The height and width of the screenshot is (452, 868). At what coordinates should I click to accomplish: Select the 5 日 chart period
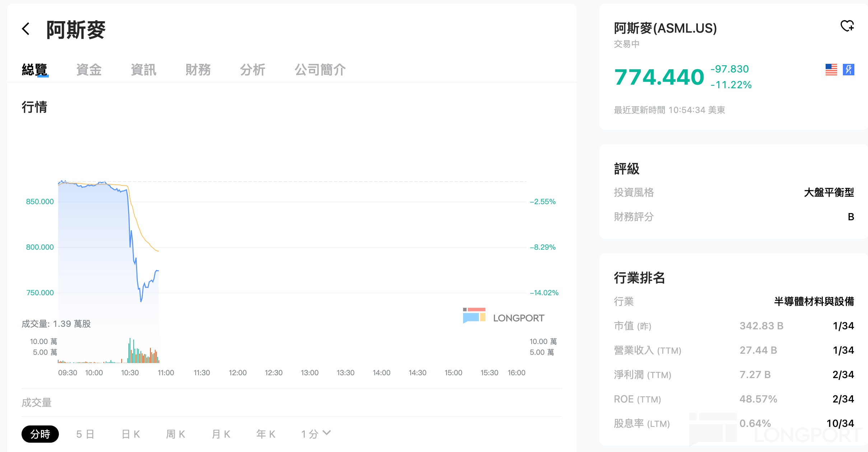(x=85, y=434)
